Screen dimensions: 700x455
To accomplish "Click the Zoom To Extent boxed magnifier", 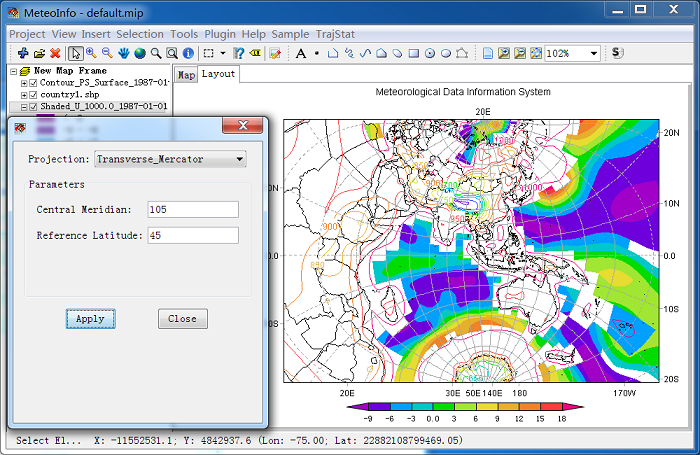I will 172,54.
